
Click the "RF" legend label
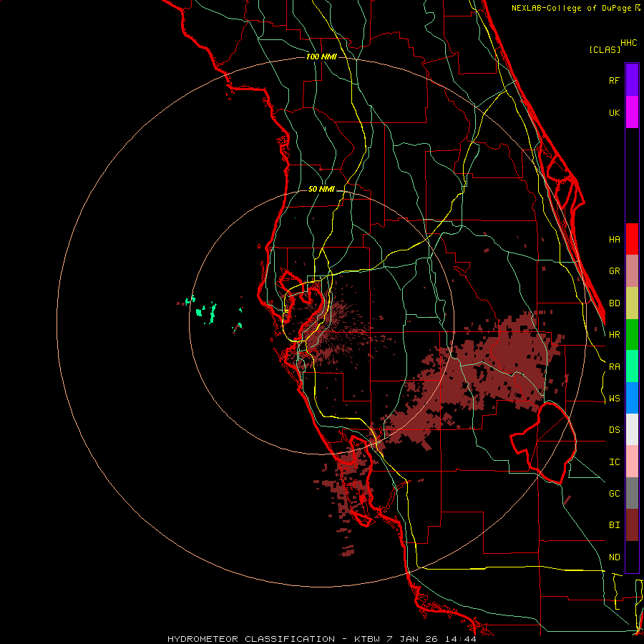614,80
